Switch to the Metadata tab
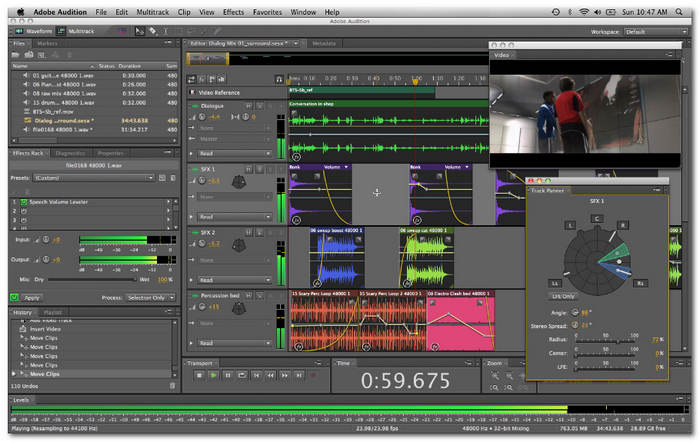This screenshot has height=442, width=700. [324, 43]
